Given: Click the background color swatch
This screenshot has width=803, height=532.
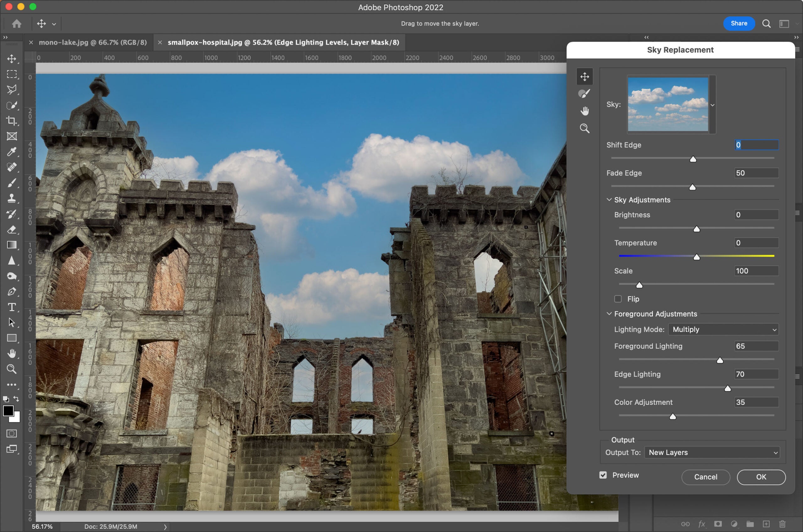Looking at the screenshot, I should click(x=16, y=418).
